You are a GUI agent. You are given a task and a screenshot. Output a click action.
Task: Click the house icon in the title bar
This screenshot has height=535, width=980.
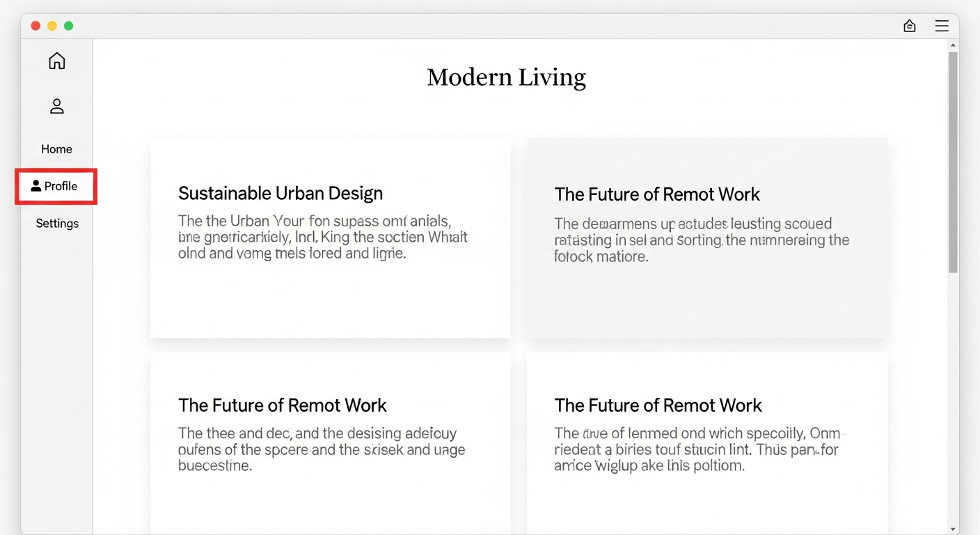coord(909,26)
